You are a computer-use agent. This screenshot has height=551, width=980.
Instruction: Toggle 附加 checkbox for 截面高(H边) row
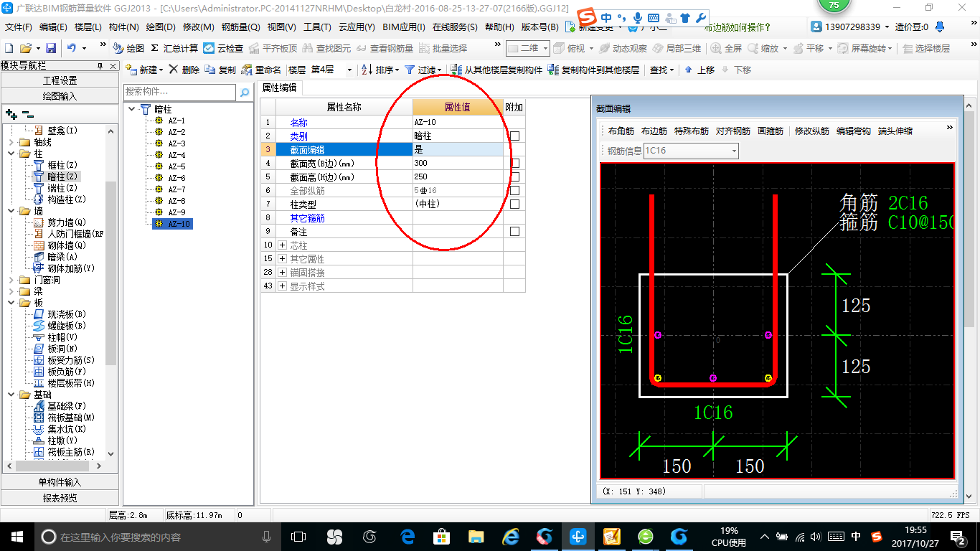pyautogui.click(x=514, y=176)
